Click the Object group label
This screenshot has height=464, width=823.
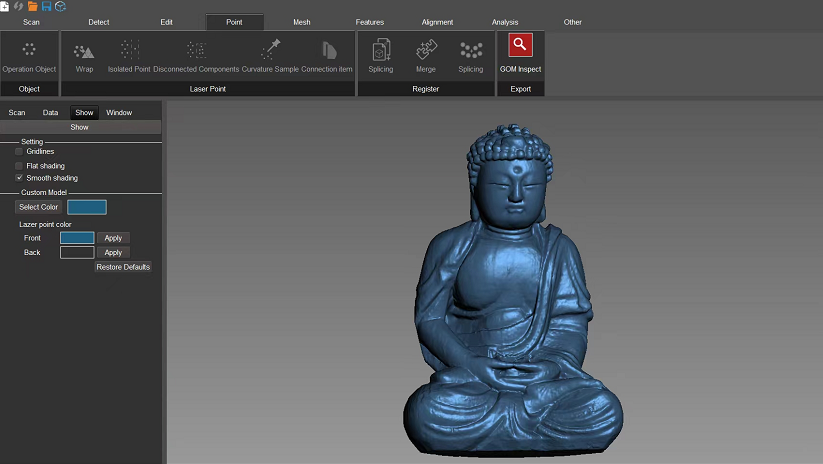(29, 89)
